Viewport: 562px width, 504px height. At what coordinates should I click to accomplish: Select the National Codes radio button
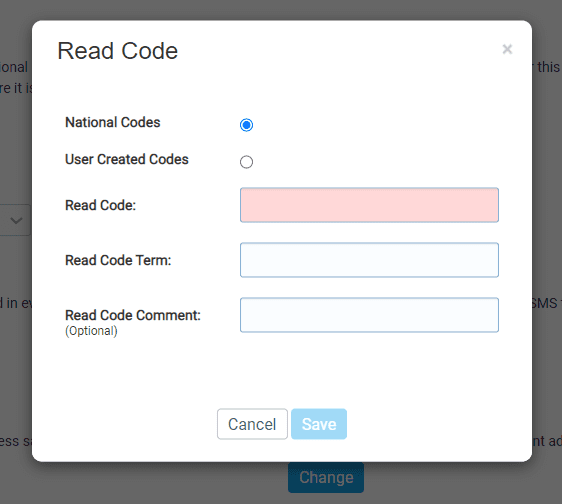[x=246, y=125]
